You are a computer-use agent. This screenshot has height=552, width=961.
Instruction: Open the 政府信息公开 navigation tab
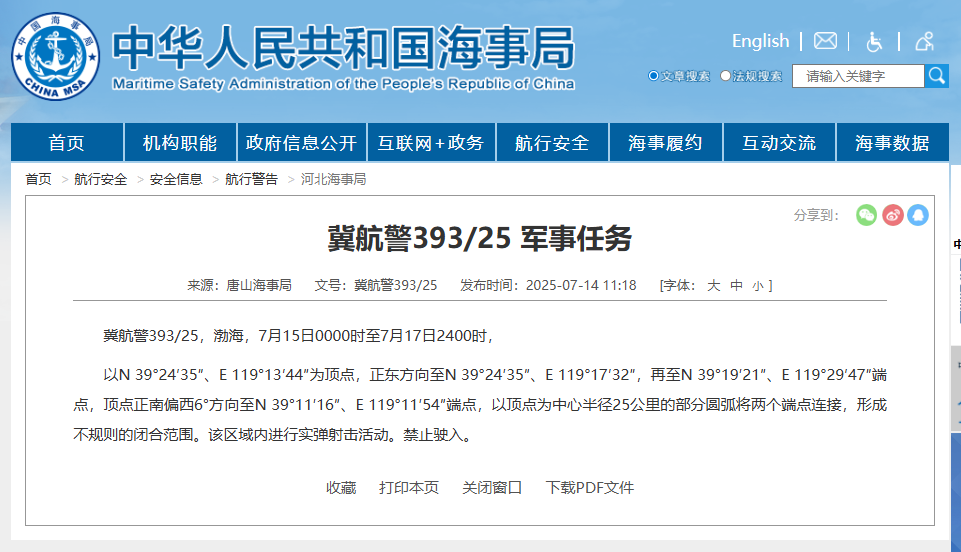pyautogui.click(x=302, y=142)
